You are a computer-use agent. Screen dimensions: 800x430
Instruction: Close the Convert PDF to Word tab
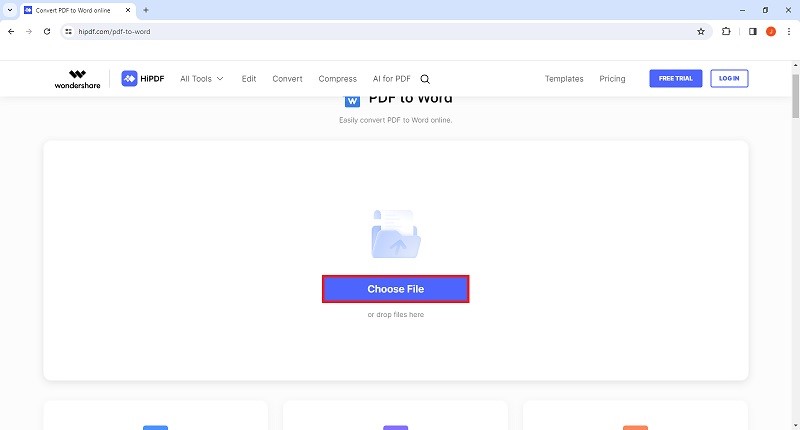click(128, 10)
